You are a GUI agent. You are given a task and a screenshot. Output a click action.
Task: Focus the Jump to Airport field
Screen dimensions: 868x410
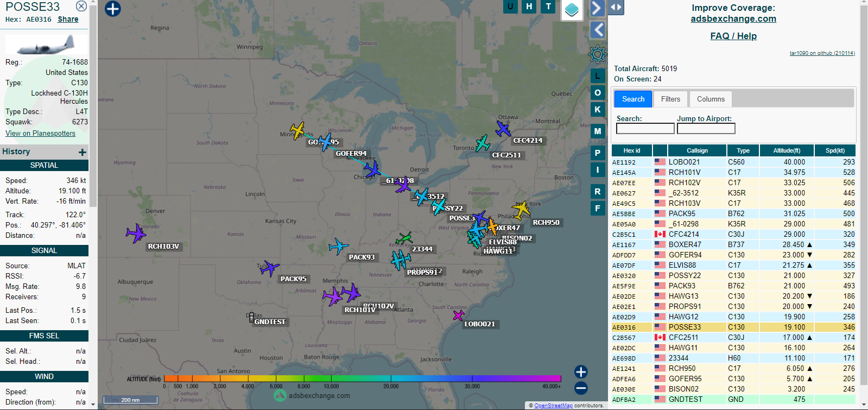(706, 128)
